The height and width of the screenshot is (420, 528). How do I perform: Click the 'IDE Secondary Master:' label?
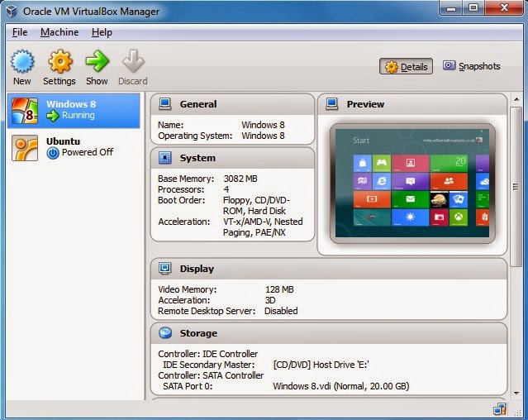coord(209,365)
